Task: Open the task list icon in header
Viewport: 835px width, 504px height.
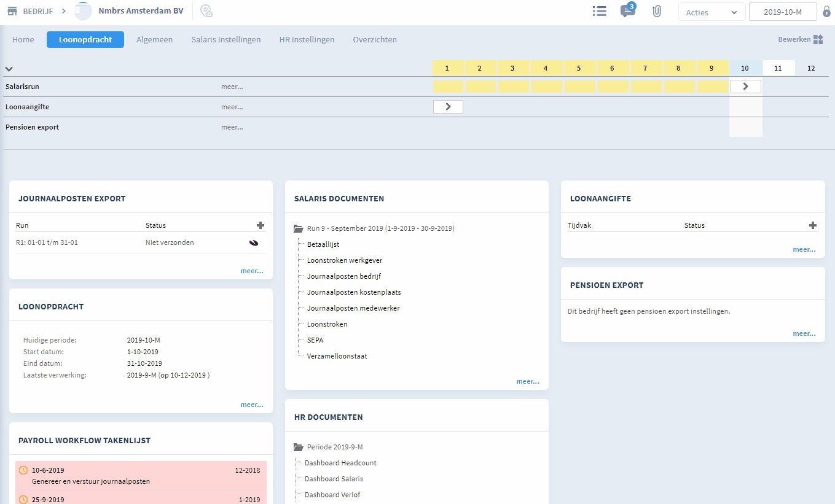Action: point(599,12)
